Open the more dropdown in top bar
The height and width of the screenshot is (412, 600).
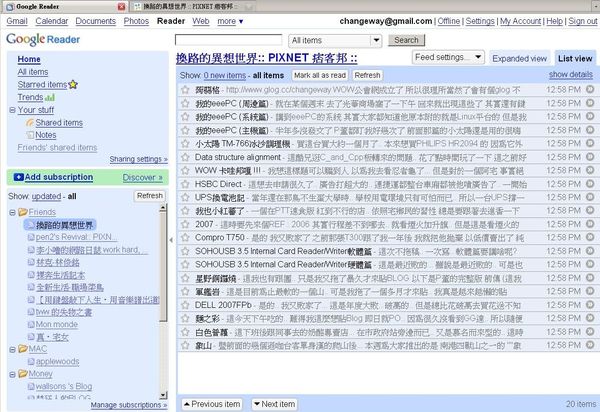click(230, 21)
